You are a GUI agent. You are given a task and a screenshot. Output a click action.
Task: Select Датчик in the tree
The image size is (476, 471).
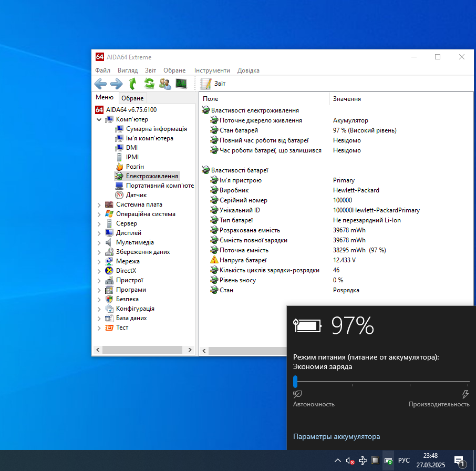tap(136, 195)
